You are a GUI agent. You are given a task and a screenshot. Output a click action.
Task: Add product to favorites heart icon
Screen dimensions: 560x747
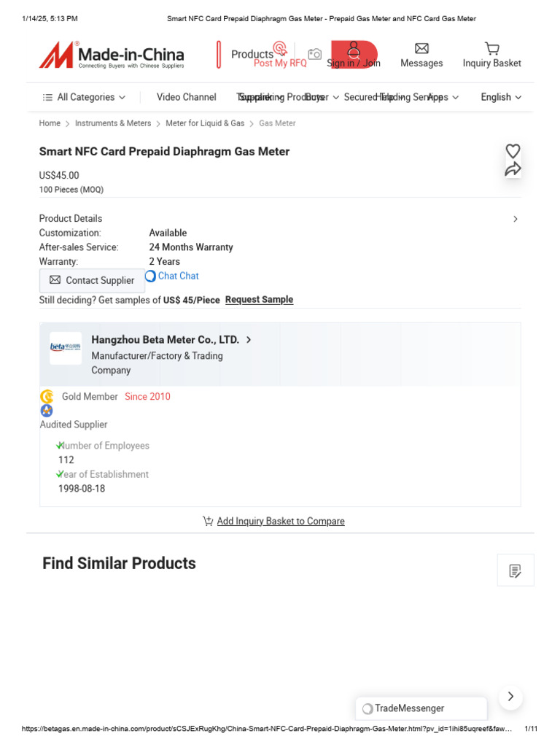point(513,151)
